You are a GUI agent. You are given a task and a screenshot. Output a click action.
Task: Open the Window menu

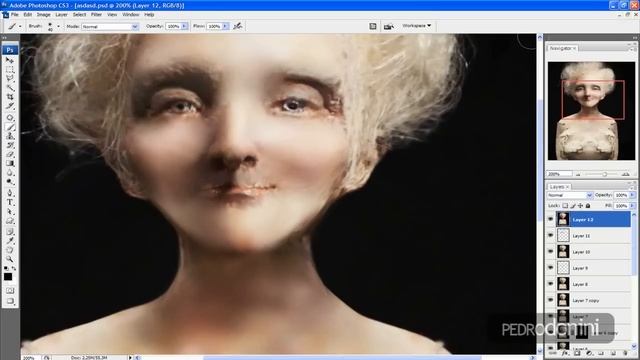pyautogui.click(x=131, y=15)
